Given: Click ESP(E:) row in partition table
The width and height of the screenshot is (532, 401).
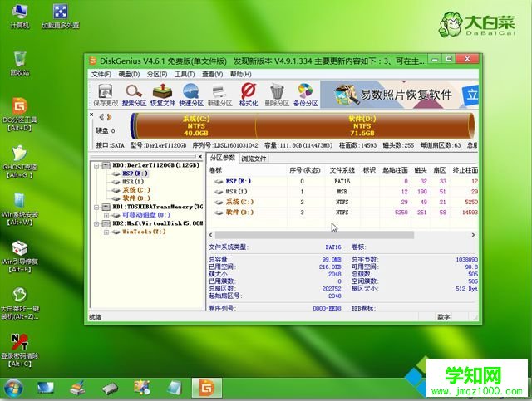Looking at the screenshot, I should [343, 181].
